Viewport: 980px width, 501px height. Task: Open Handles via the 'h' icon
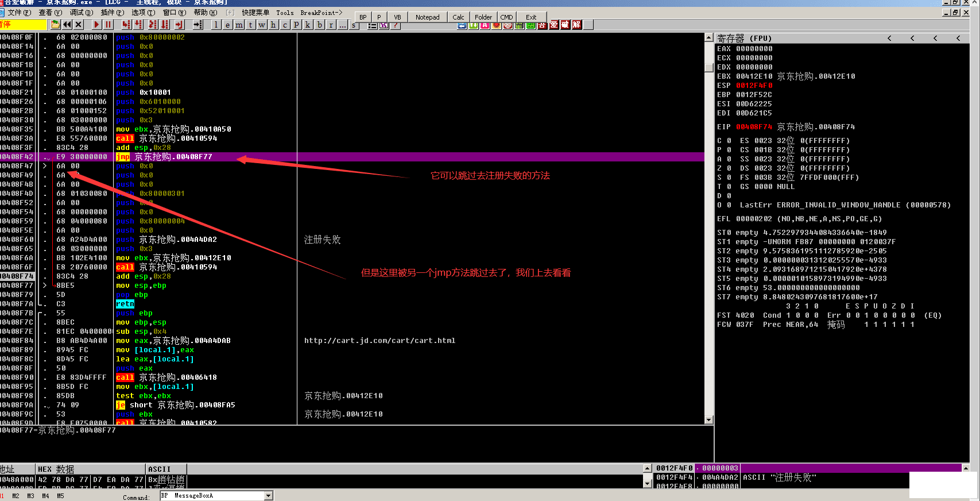tap(273, 24)
